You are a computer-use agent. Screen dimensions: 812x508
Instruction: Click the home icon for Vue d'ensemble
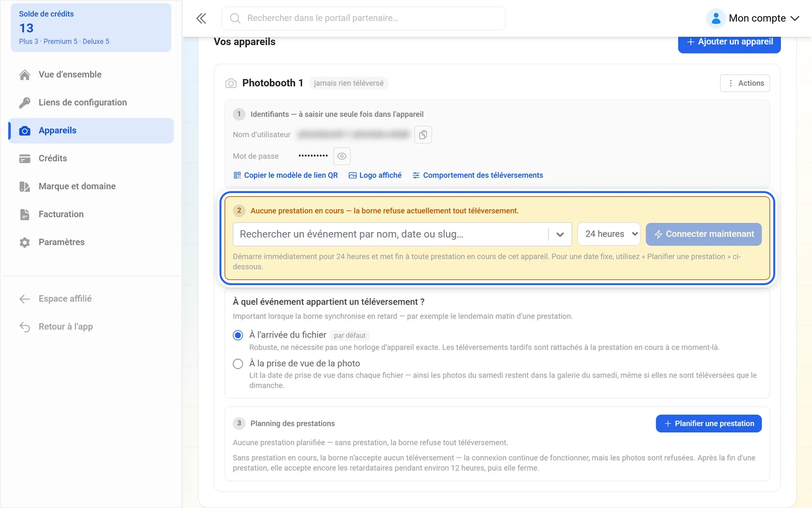point(25,75)
